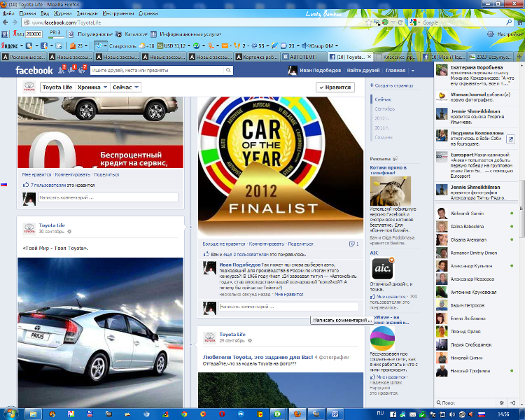Click the foursquare link icon beside Людмила Колоколова

click(x=510, y=139)
